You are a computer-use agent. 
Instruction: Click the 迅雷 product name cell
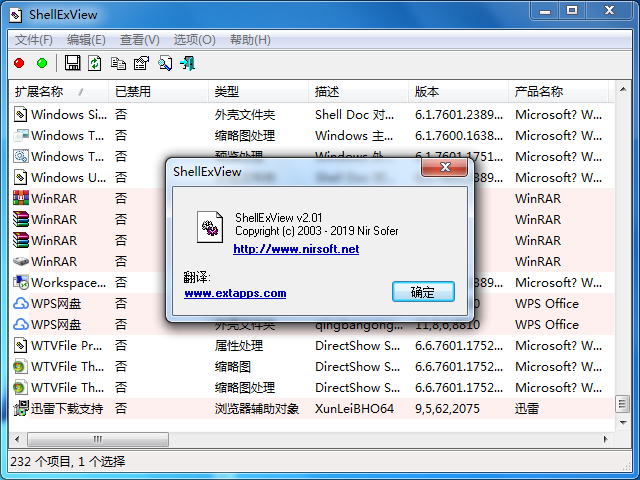click(527, 409)
